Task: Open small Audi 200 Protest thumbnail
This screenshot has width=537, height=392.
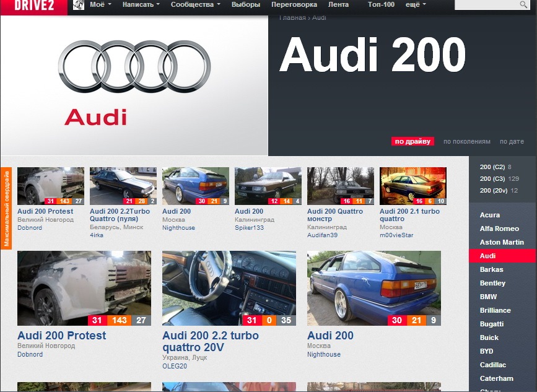Action: coord(51,186)
